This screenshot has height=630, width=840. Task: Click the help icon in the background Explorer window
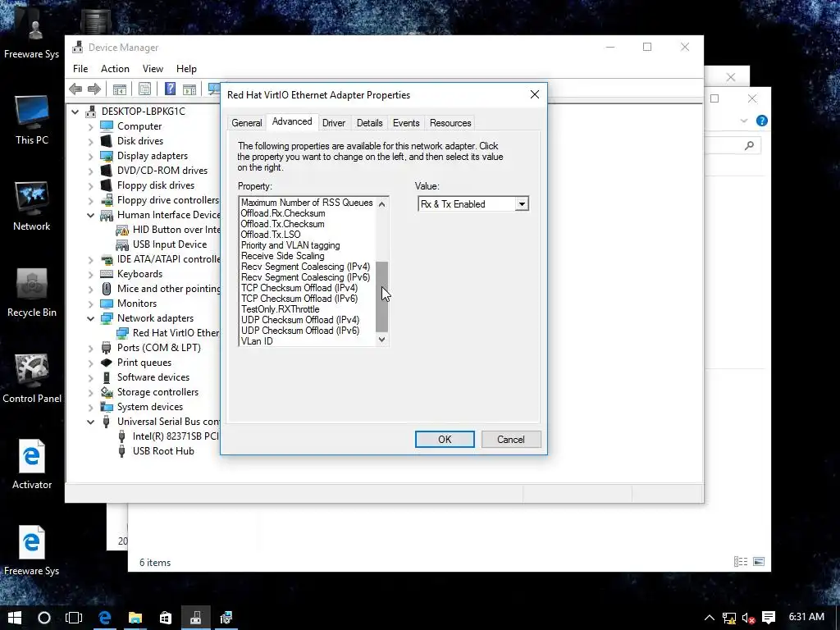click(x=762, y=121)
